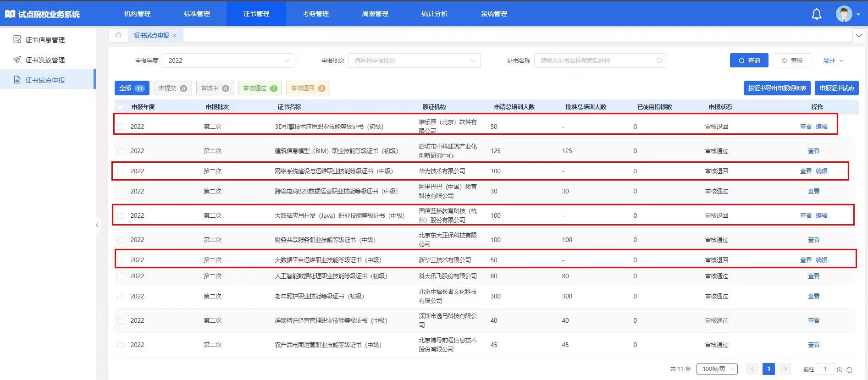Click 查看 for 建筑信息模型 (BIM) row
This screenshot has height=380, width=868.
(813, 151)
